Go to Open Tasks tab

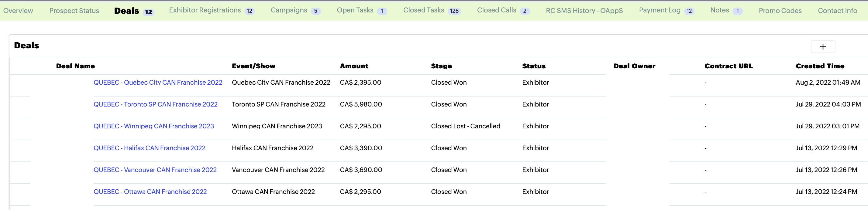[355, 10]
